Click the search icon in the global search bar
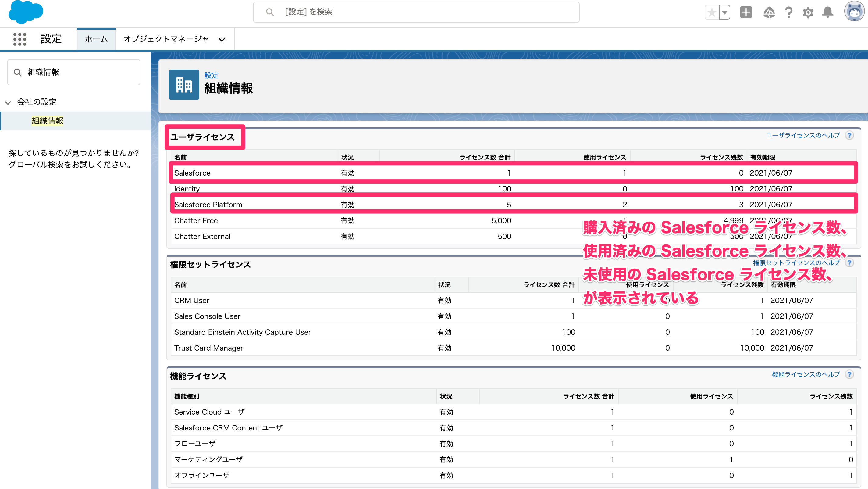Image resolution: width=868 pixels, height=489 pixels. click(x=269, y=12)
